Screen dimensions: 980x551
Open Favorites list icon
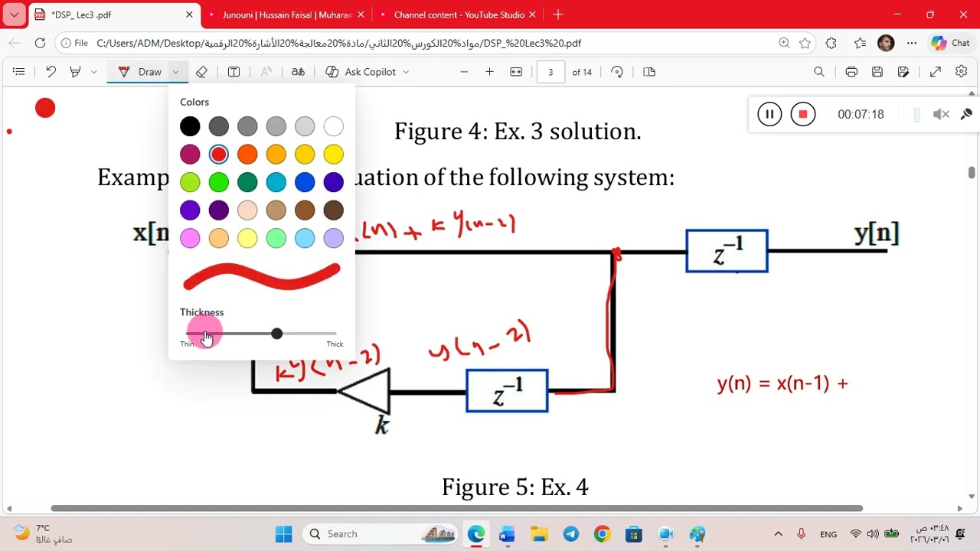point(860,43)
